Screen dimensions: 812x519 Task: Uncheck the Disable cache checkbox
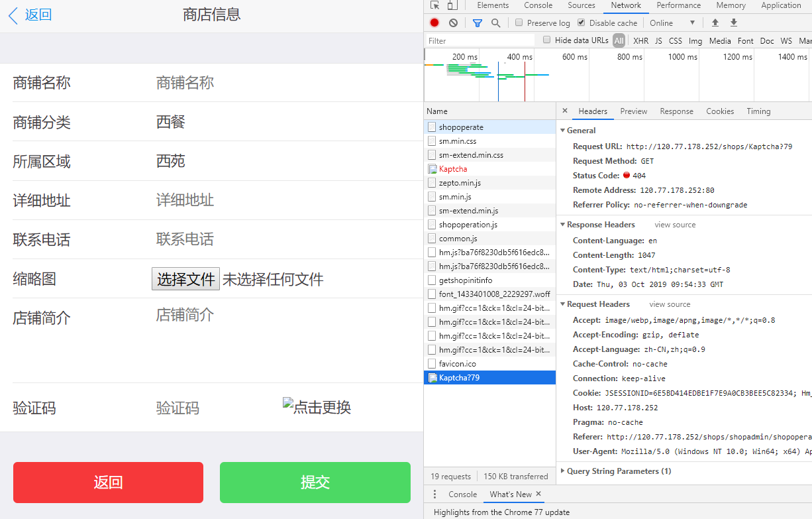pos(581,23)
